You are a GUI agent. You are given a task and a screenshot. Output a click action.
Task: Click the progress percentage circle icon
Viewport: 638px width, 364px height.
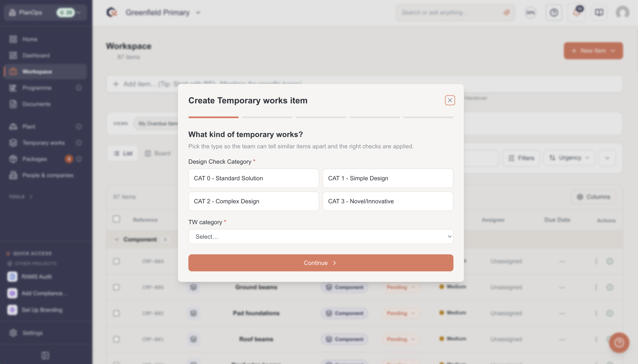(530, 13)
